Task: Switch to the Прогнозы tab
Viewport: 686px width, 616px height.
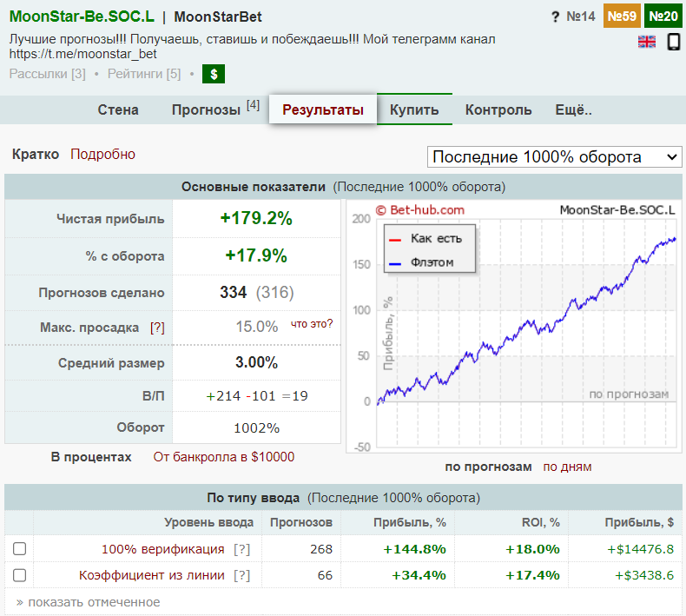Action: [206, 110]
